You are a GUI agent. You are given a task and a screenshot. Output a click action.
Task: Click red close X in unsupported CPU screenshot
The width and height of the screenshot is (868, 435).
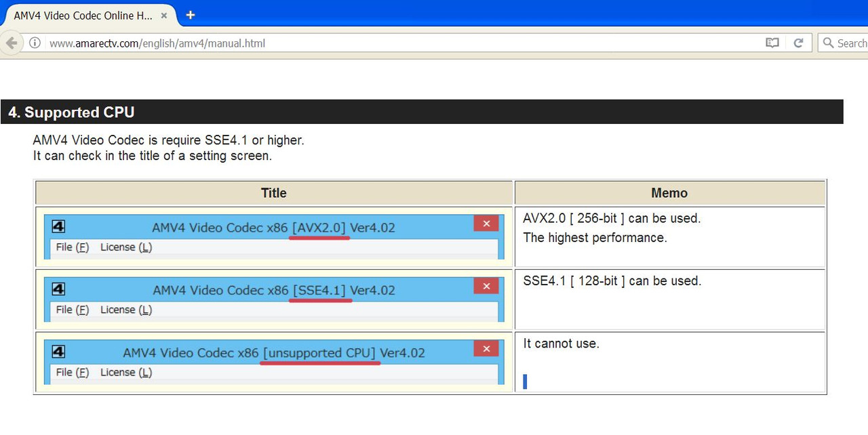pos(486,348)
